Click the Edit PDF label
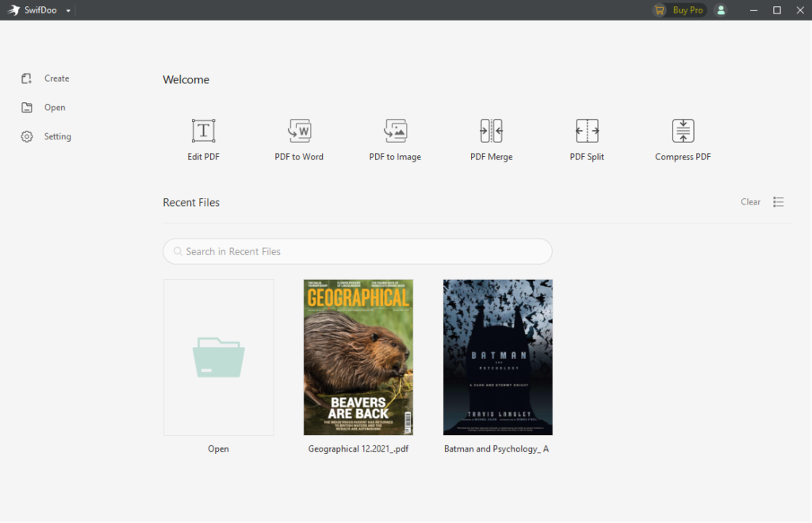 coord(204,157)
